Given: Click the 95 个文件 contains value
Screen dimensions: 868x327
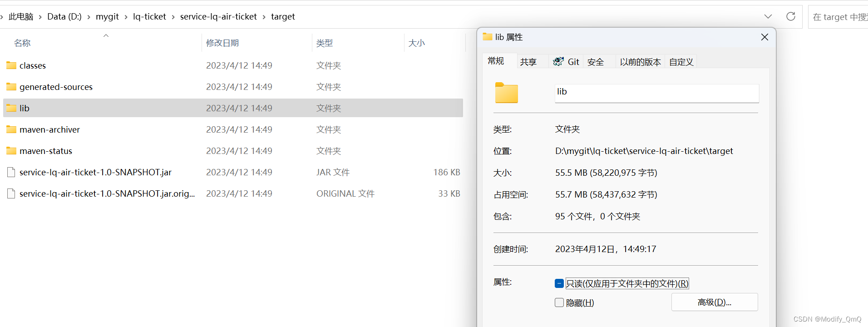Looking at the screenshot, I should (x=597, y=216).
